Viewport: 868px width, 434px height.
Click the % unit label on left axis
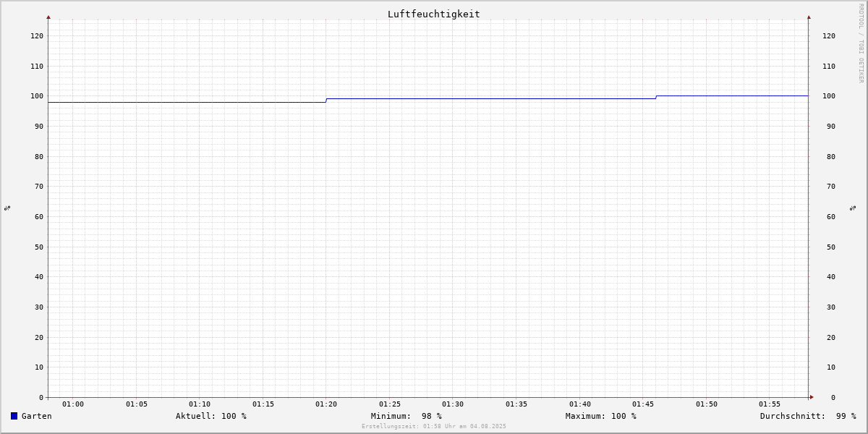(x=7, y=208)
